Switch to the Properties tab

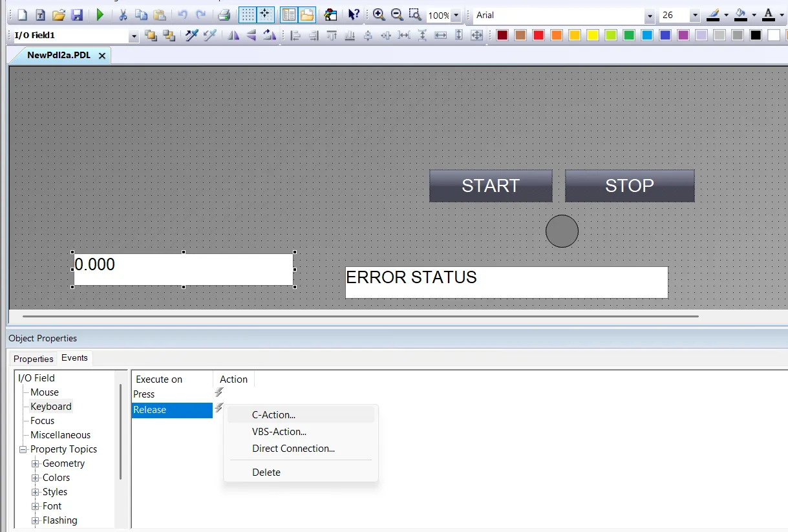33,359
